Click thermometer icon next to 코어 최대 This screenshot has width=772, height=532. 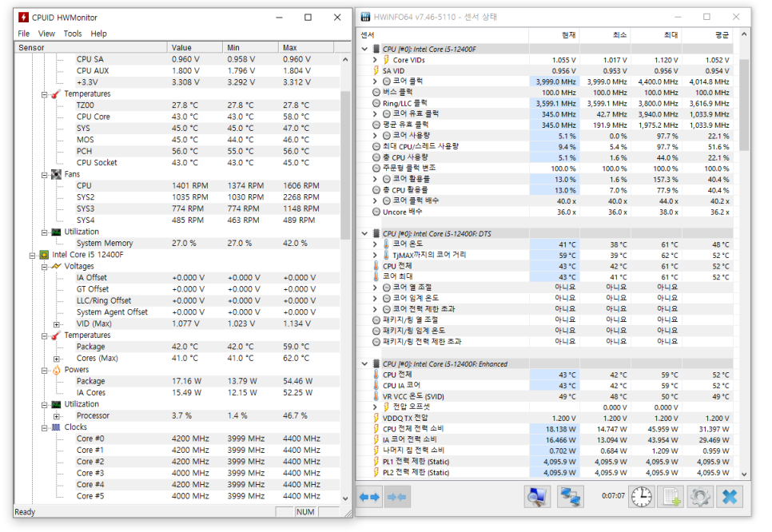click(x=376, y=276)
